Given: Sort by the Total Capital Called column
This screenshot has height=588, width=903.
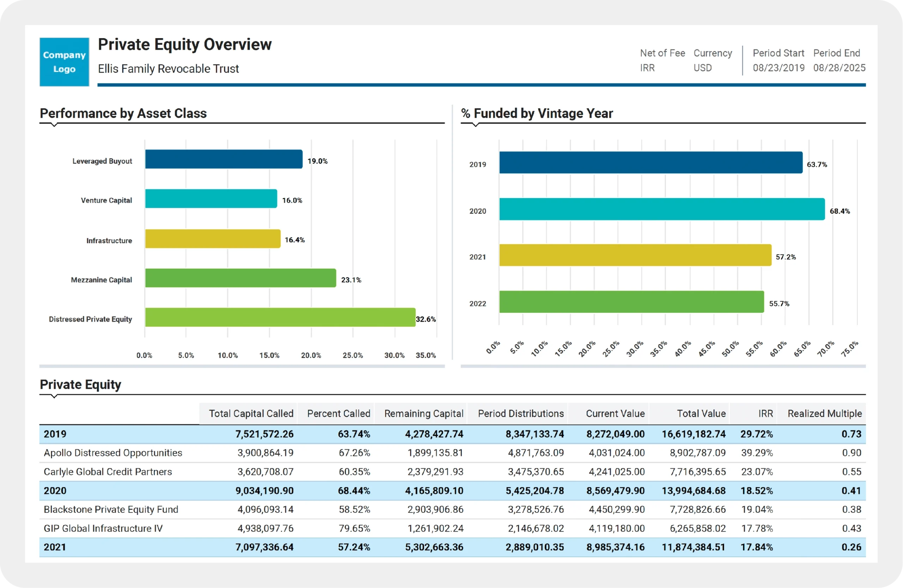Looking at the screenshot, I should click(x=250, y=413).
